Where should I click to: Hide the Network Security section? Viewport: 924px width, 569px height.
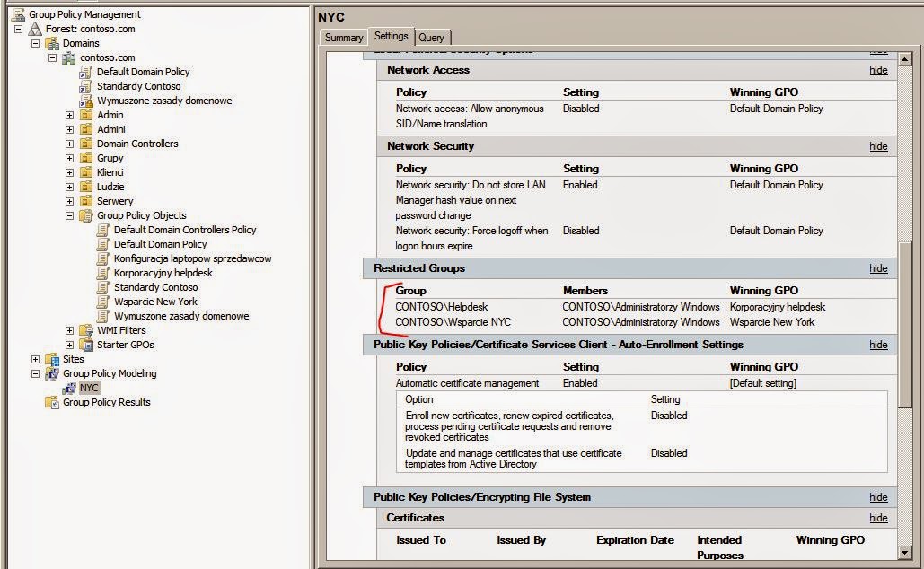878,146
